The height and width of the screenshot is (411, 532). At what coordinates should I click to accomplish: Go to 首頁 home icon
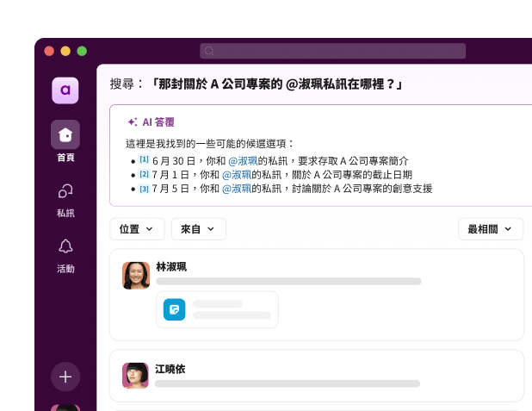pyautogui.click(x=65, y=134)
